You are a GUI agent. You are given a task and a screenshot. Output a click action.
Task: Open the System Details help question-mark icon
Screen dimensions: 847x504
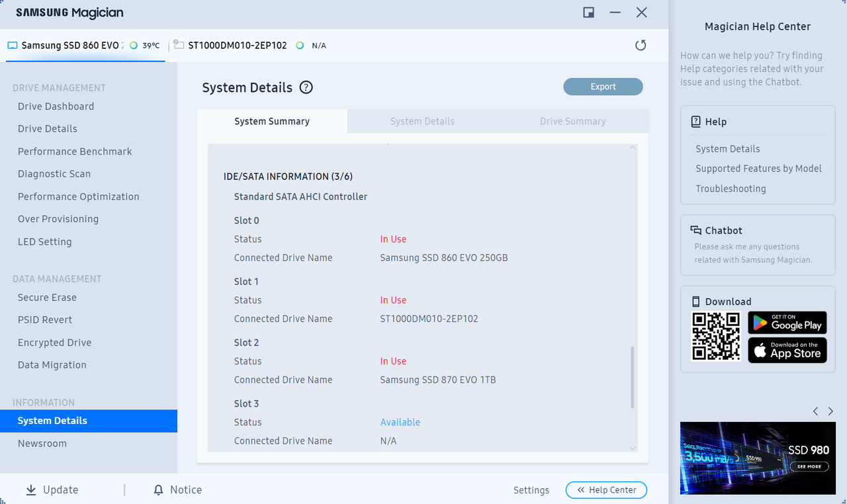[x=306, y=87]
